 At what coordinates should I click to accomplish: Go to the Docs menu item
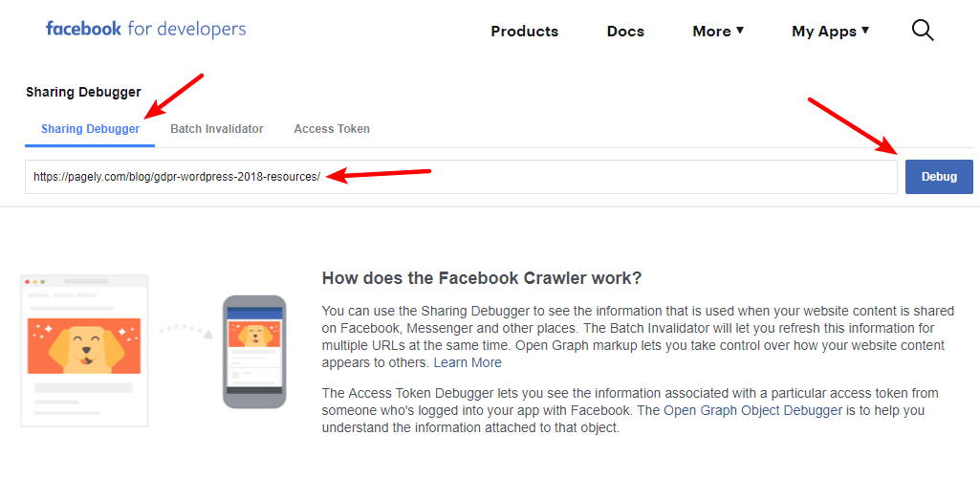click(625, 31)
